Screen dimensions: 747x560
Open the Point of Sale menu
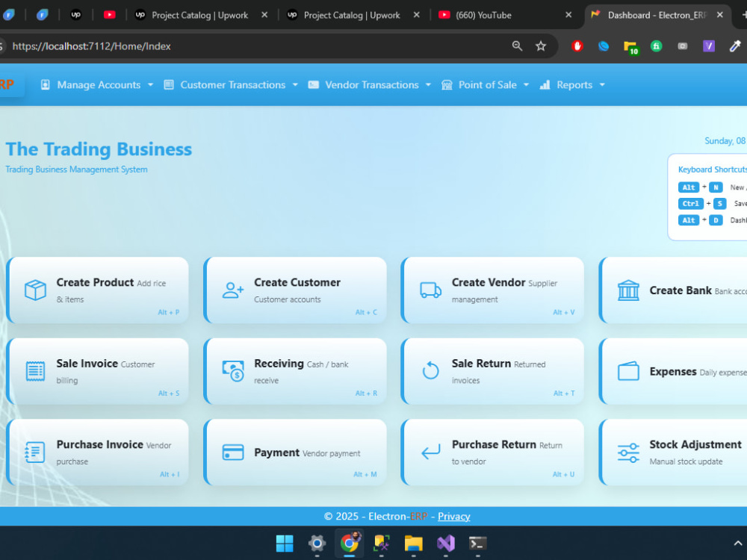pyautogui.click(x=486, y=85)
